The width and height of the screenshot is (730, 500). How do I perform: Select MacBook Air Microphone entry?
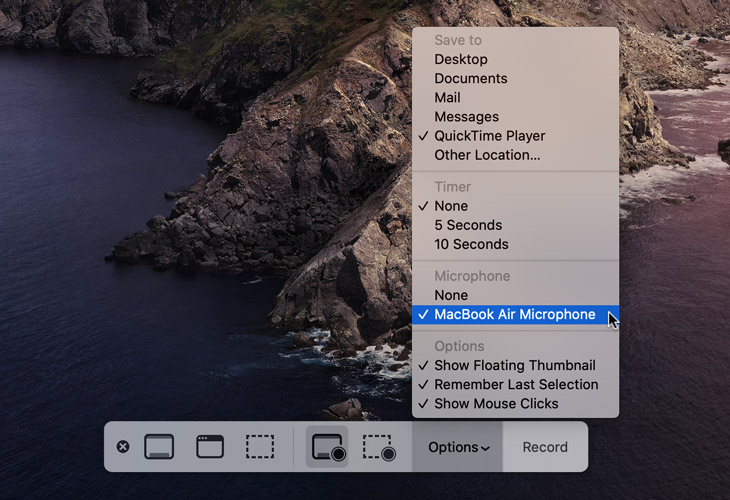pos(514,314)
